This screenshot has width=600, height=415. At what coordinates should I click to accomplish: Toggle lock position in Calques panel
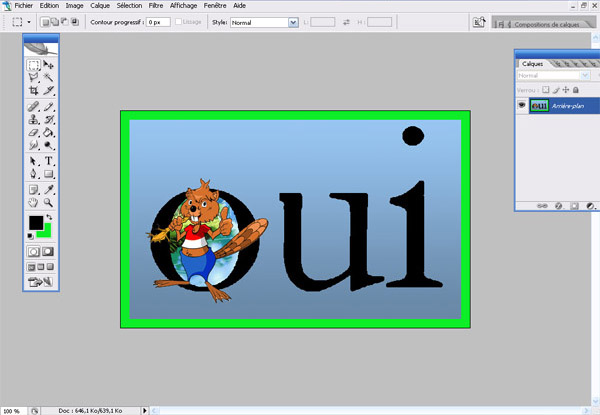[x=566, y=90]
